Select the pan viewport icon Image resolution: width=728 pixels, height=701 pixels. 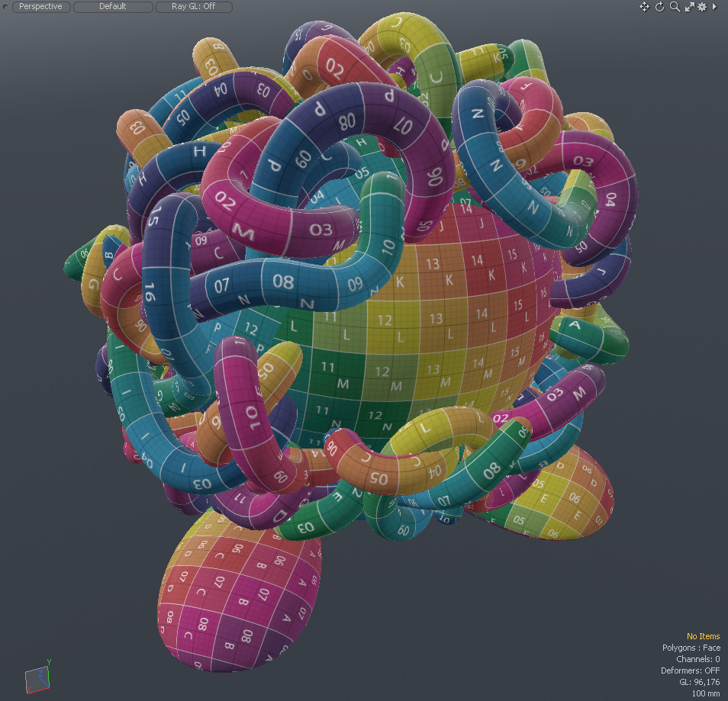(645, 7)
